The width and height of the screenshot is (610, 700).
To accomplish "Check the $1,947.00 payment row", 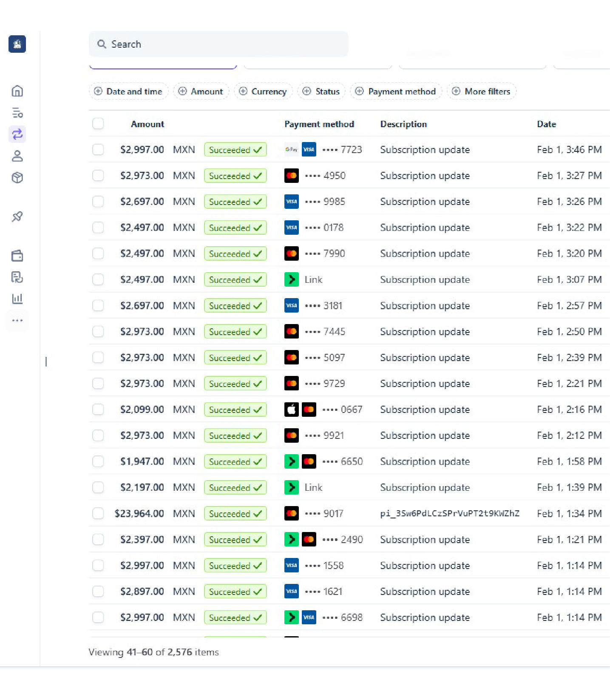I will click(98, 461).
